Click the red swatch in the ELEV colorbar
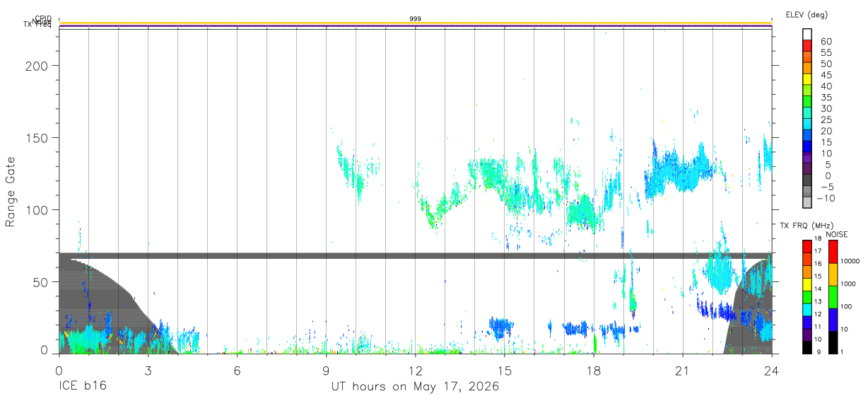Image resolution: width=868 pixels, height=401 pixels. point(807,46)
